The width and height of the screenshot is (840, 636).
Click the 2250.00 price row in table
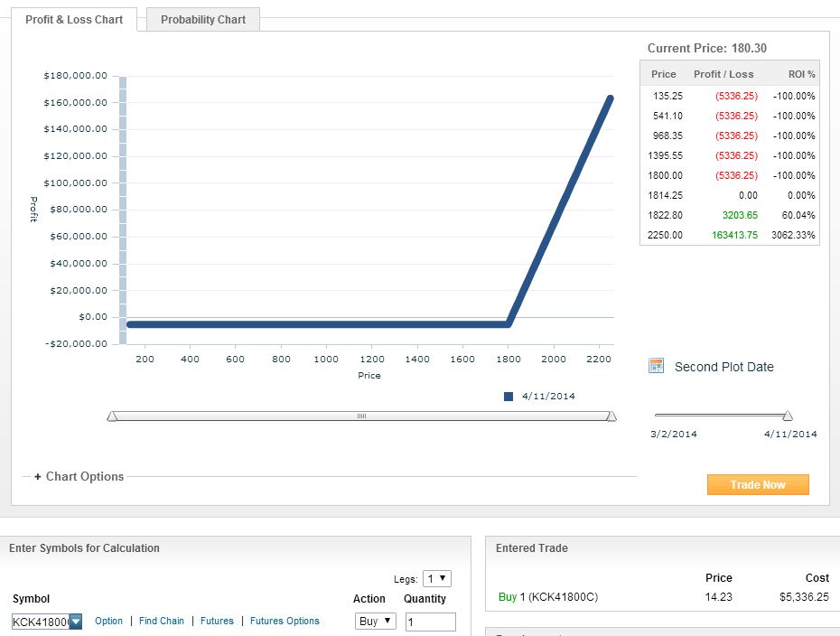point(730,235)
